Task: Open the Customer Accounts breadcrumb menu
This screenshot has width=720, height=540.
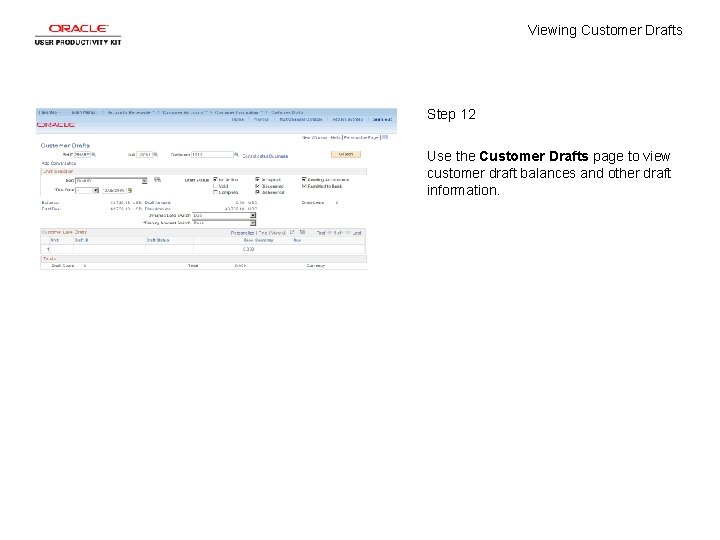Action: pos(185,112)
